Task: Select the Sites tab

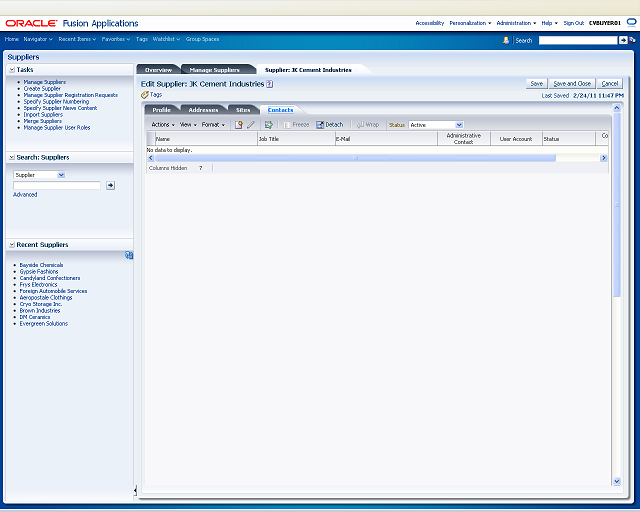Action: click(x=243, y=110)
